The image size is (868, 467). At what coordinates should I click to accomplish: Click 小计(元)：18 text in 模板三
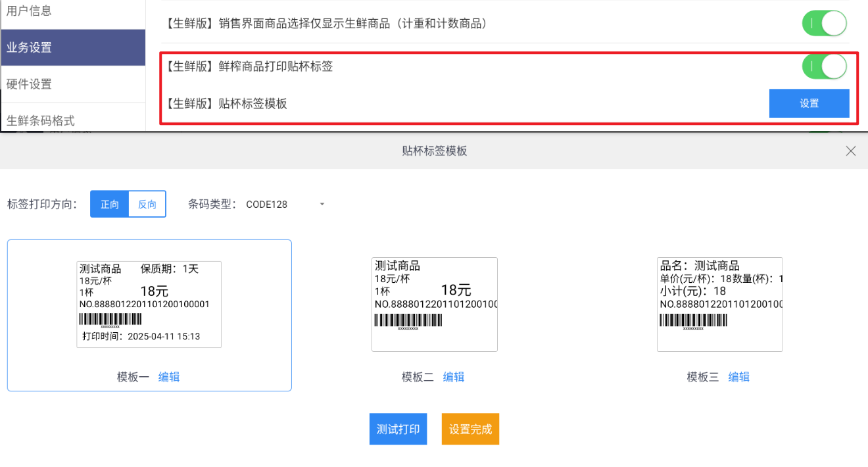coord(693,291)
